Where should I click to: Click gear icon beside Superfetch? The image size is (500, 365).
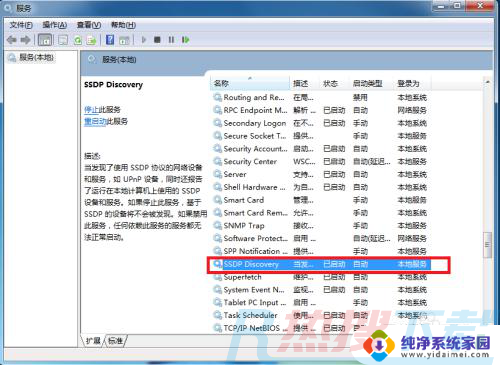coord(218,277)
